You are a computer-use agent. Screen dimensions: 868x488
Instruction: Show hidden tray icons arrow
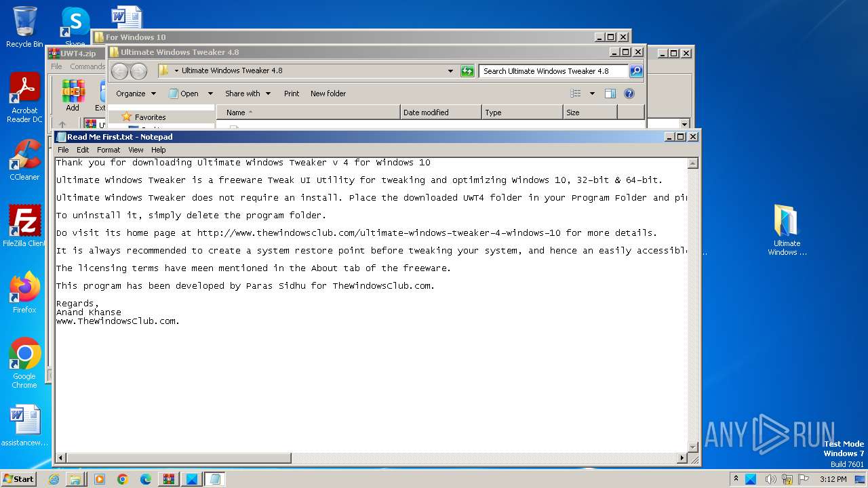(736, 479)
